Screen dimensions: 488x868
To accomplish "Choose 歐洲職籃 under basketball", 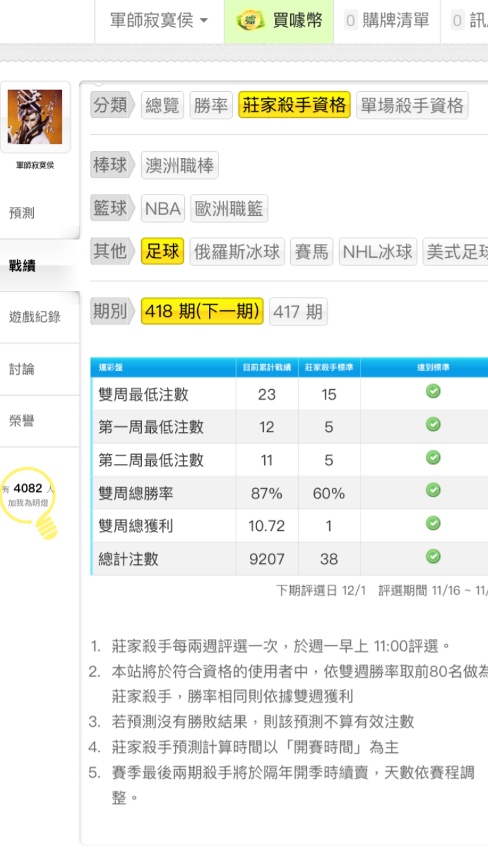I will 229,208.
